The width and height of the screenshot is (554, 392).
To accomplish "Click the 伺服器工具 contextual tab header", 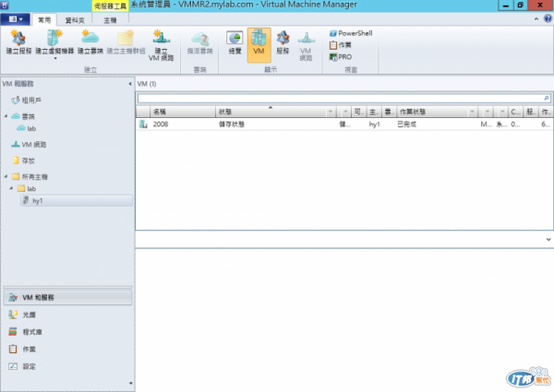I will [110, 6].
